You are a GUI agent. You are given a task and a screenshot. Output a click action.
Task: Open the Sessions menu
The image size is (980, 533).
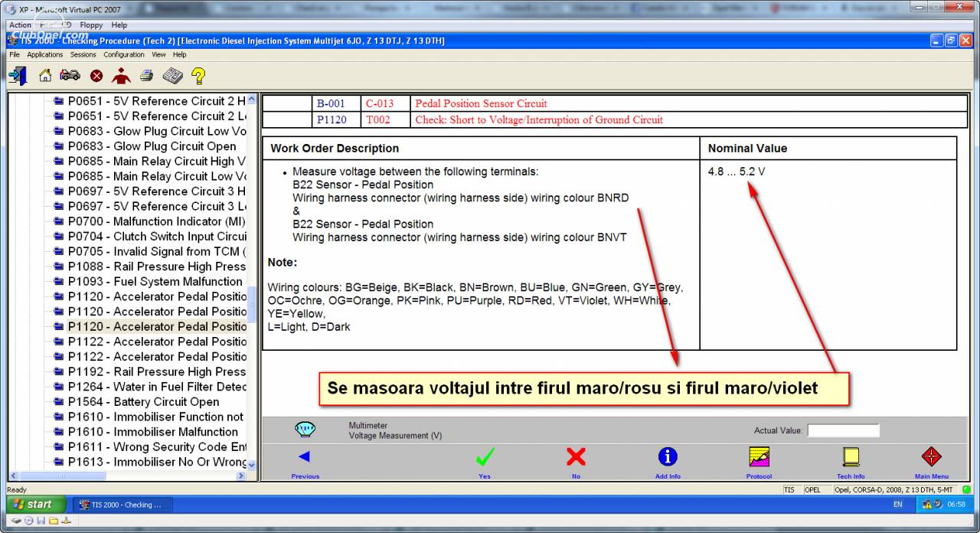click(x=83, y=55)
